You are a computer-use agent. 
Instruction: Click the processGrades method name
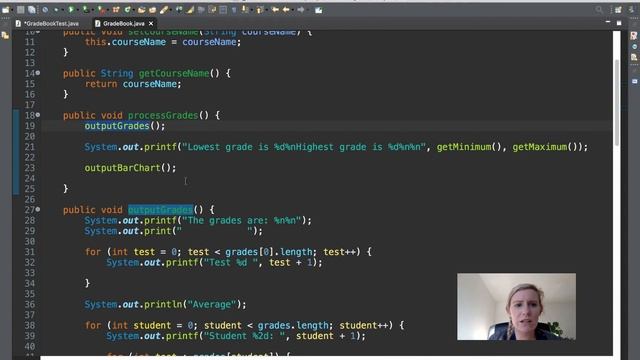point(163,116)
